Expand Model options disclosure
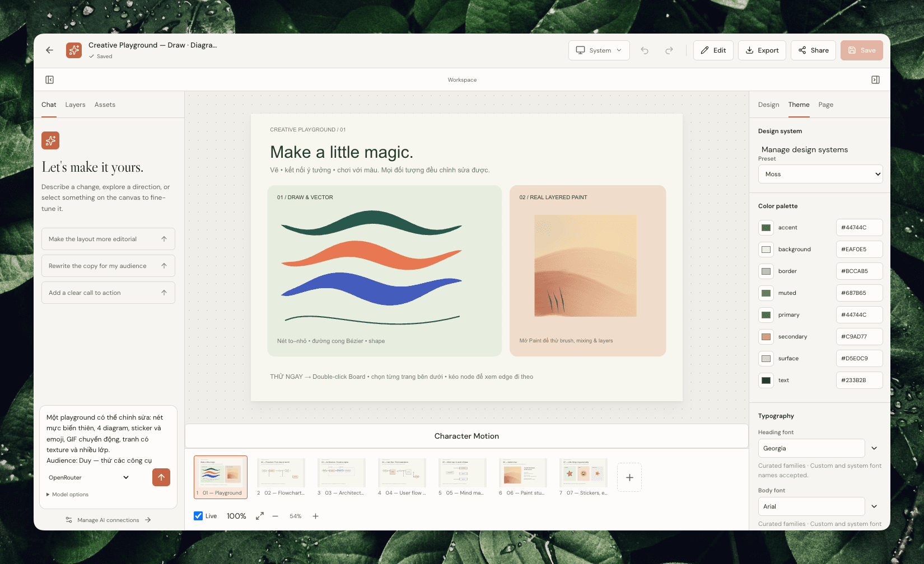This screenshot has width=924, height=564. pyautogui.click(x=68, y=495)
